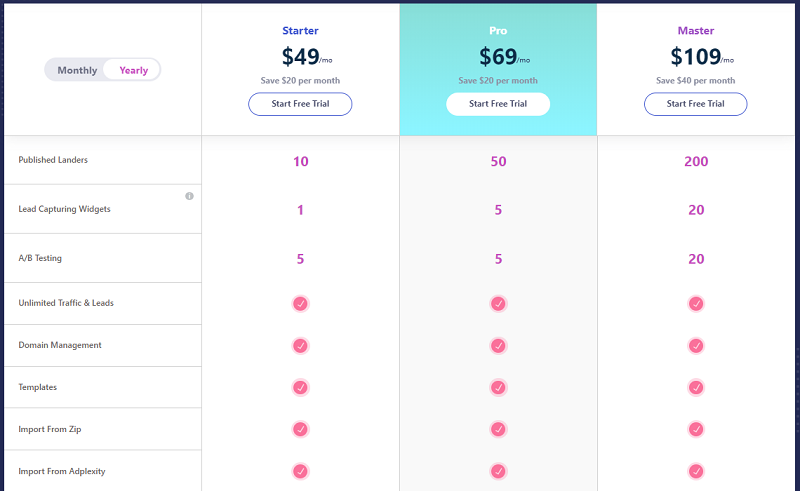This screenshot has height=491, width=800.
Task: Click Master checkmark for Unlimited Traffic & Leads
Action: click(x=696, y=304)
